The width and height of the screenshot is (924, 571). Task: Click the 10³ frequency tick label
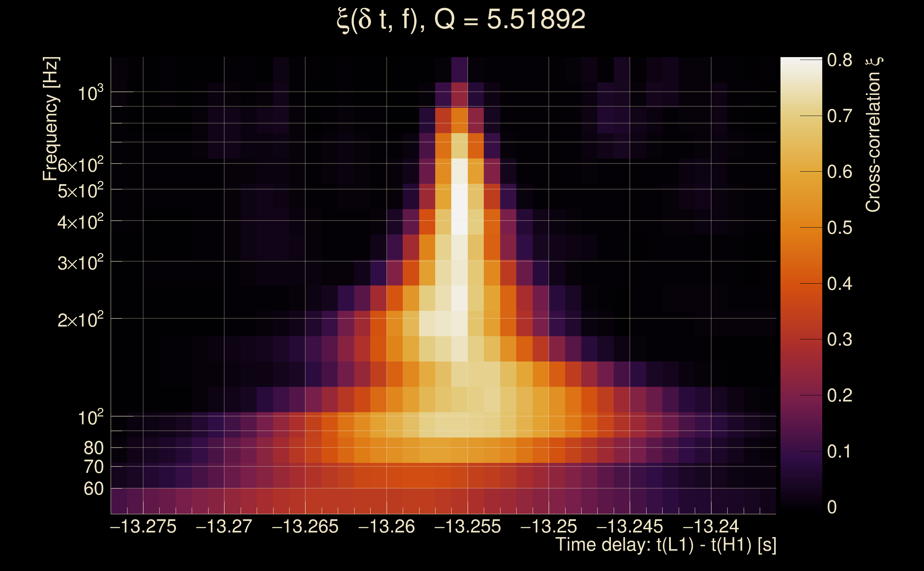pos(90,93)
